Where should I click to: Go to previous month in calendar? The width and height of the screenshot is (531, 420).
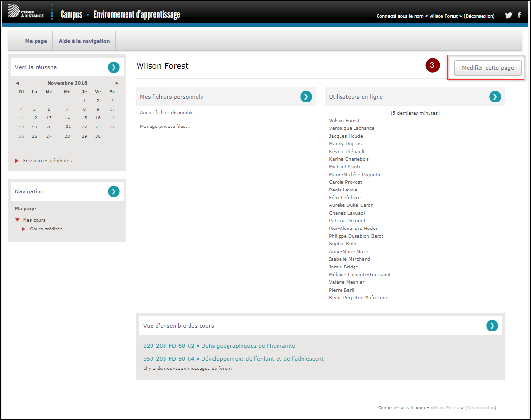pos(18,83)
